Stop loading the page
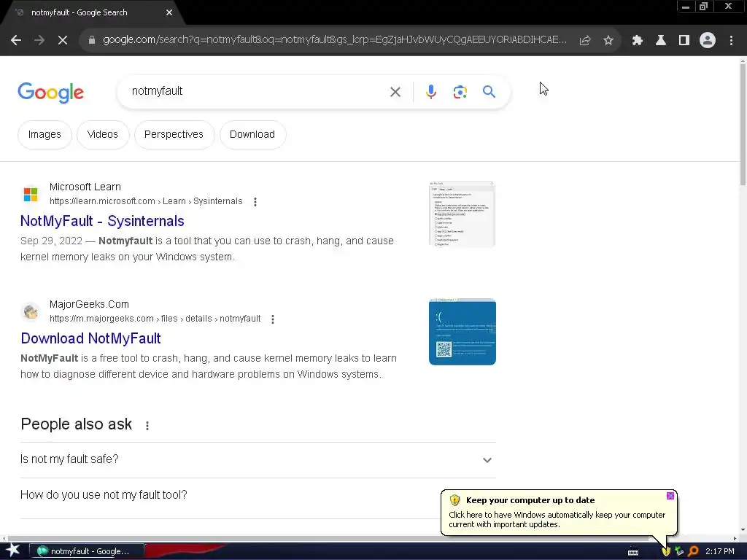Viewport: 747px width, 560px height. tap(63, 41)
